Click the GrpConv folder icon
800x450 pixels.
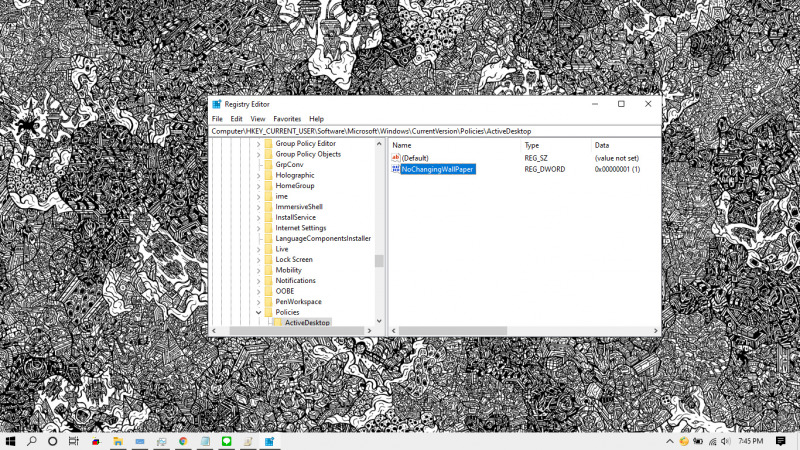click(x=268, y=164)
